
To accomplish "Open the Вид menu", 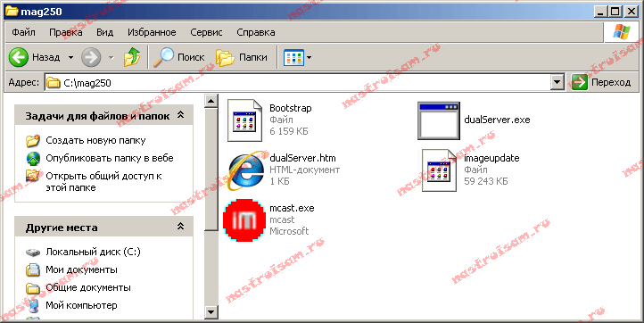I will [104, 32].
